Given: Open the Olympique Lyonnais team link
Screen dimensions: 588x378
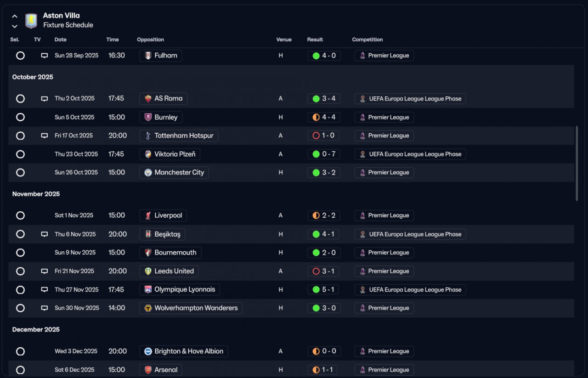Looking at the screenshot, I should [180, 290].
